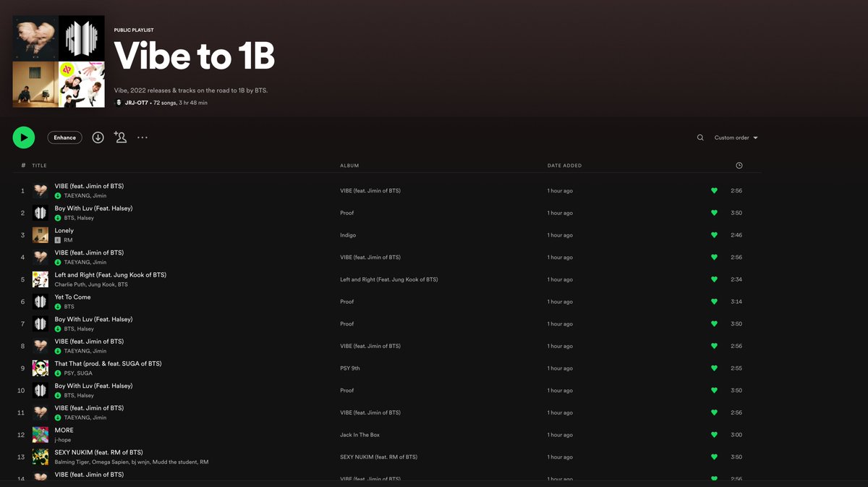Toggle the heart on track 4 VIBE
868x487 pixels.
pos(714,258)
